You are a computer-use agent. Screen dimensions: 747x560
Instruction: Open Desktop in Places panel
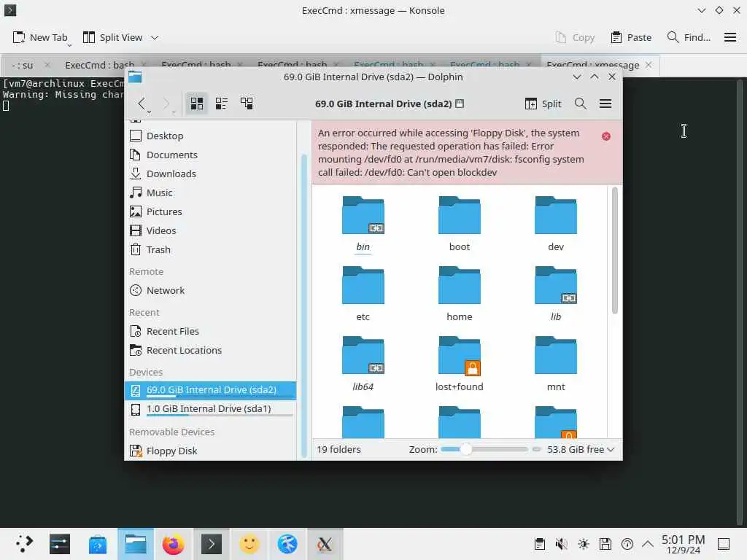[211, 136]
